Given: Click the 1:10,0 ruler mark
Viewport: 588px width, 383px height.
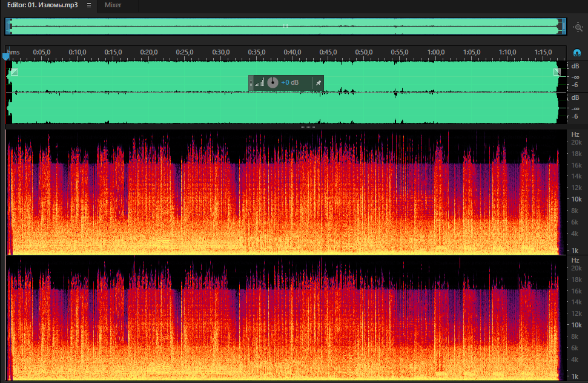Looking at the screenshot, I should (507, 52).
